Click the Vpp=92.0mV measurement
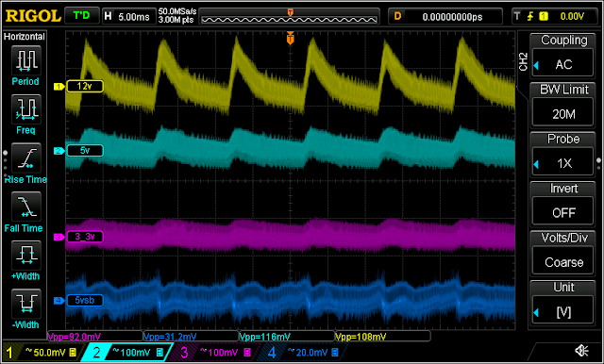The image size is (604, 364). [94, 337]
